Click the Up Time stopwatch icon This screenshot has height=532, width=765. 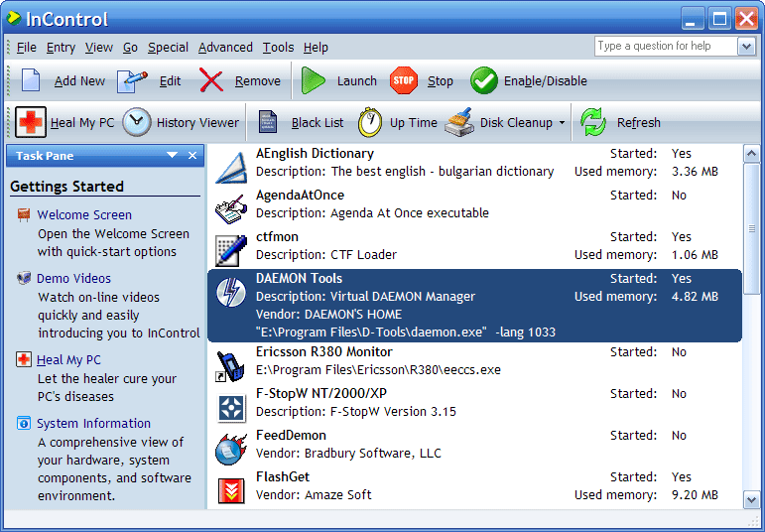point(370,122)
